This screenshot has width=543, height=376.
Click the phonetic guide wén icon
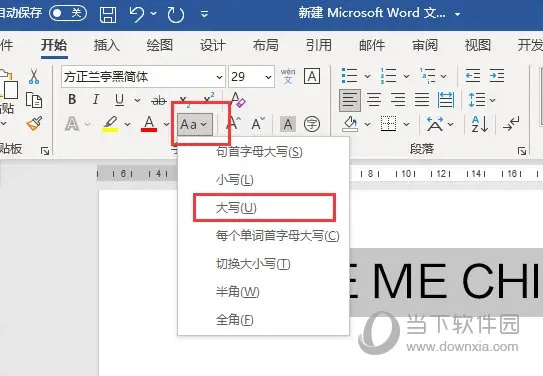(288, 76)
